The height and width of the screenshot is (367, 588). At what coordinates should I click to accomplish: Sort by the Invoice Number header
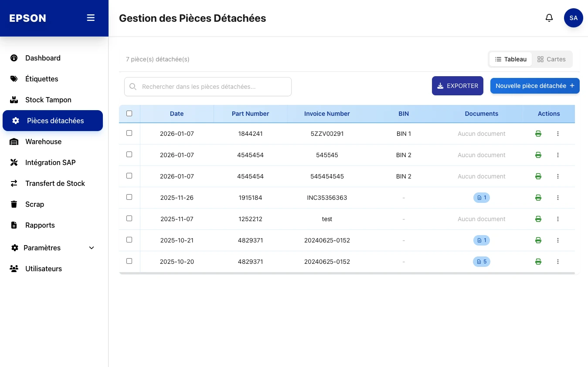pos(327,114)
